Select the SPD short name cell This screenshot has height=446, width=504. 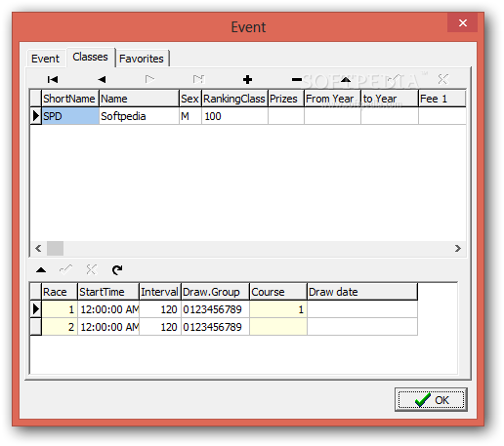point(70,116)
